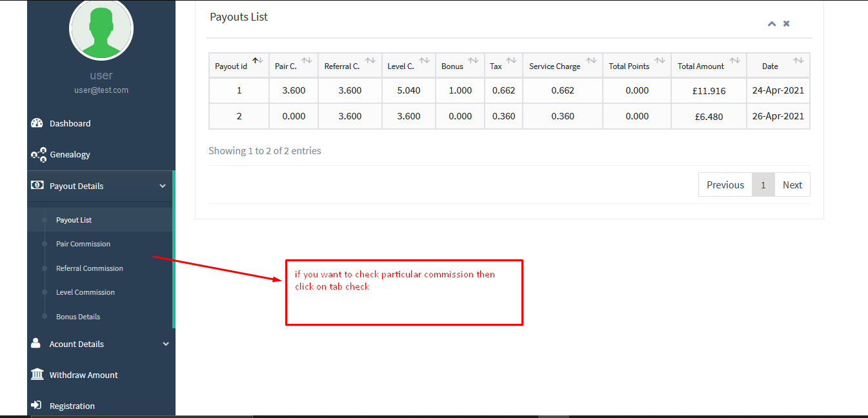Select Level Commission in the sidebar
This screenshot has width=868, height=418.
(85, 292)
